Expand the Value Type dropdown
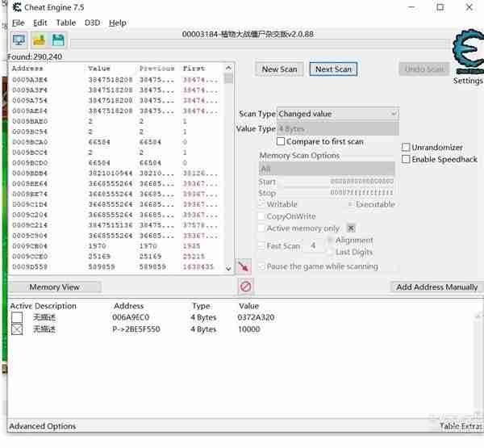The width and height of the screenshot is (484, 448). [x=338, y=129]
